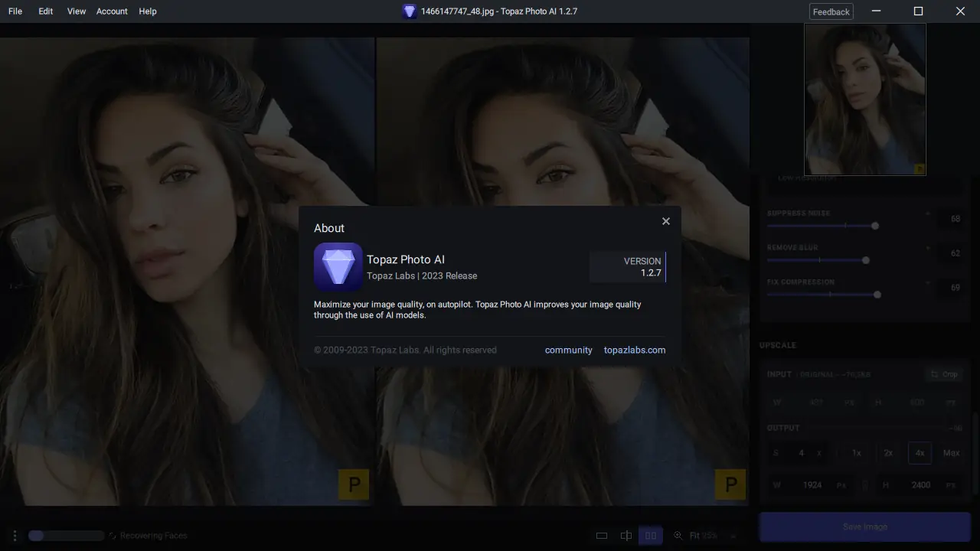Click the copyright notice text
The image size is (980, 551).
tap(405, 350)
